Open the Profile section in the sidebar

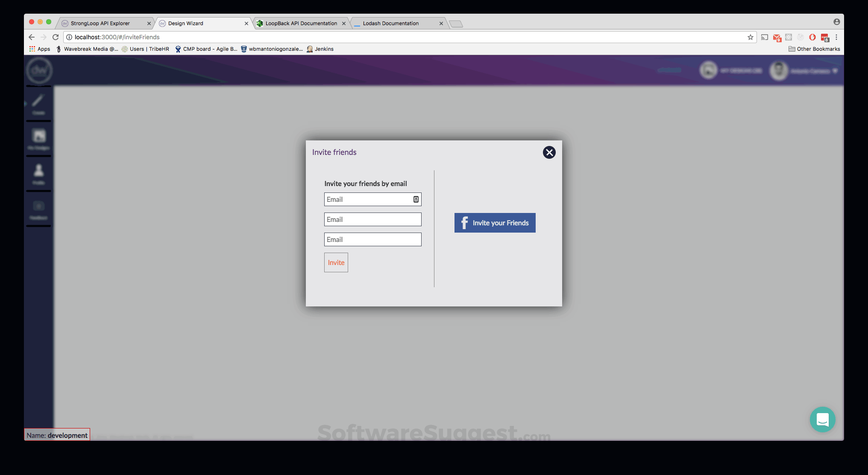point(38,174)
